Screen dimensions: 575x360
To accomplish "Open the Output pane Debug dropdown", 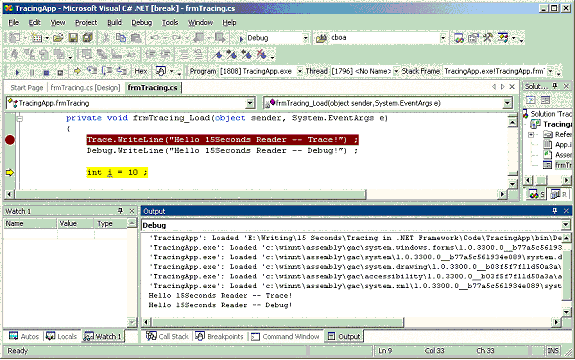I will 566,225.
